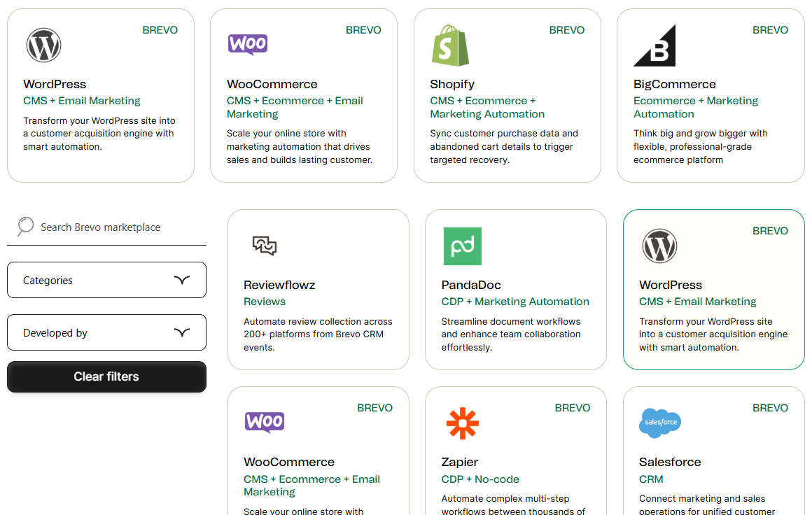The width and height of the screenshot is (812, 515).
Task: Click the Clear filters button
Action: pos(106,377)
